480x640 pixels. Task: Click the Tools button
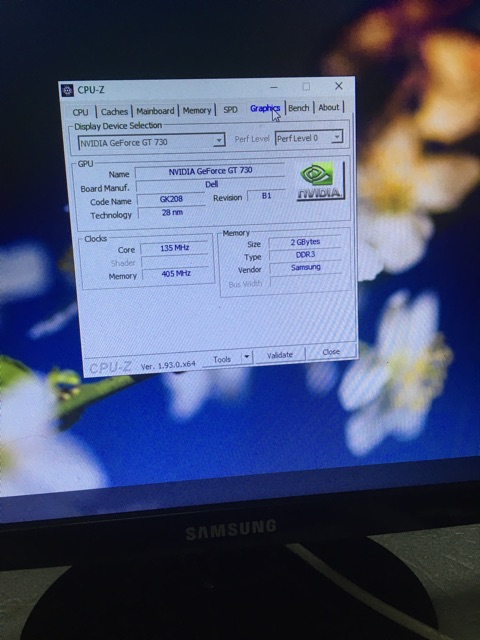pos(222,359)
